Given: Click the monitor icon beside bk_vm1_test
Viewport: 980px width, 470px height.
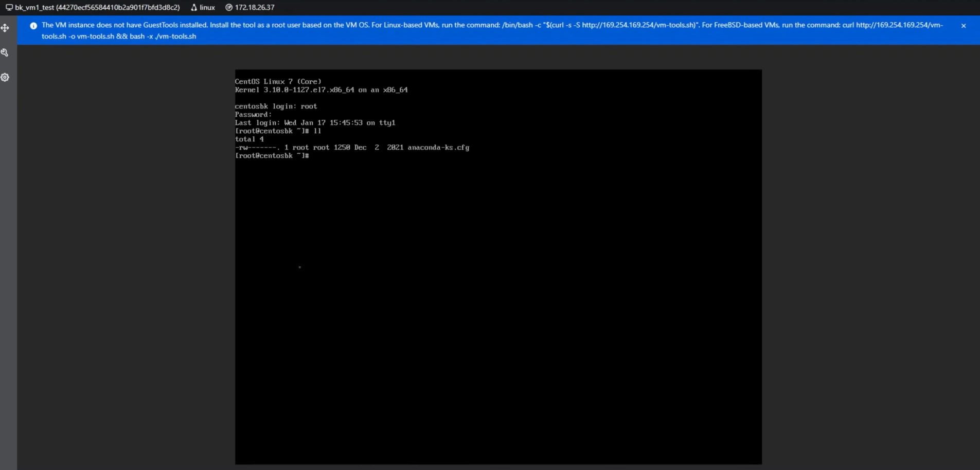Looking at the screenshot, I should tap(9, 8).
